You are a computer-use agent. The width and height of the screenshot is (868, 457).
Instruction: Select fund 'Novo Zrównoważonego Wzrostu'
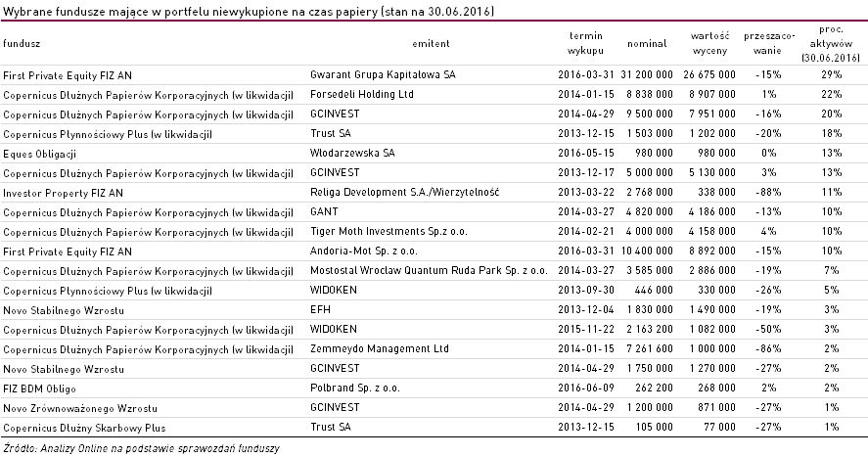(x=79, y=408)
